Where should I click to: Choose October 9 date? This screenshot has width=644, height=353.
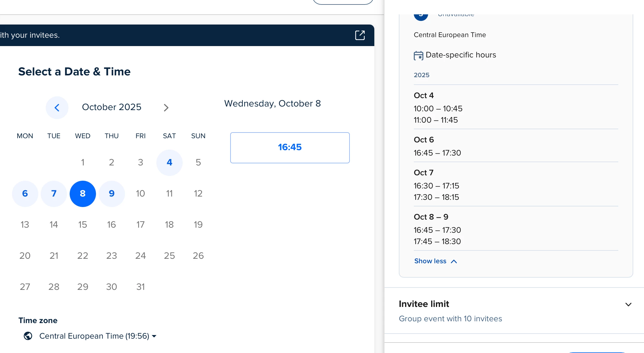(x=112, y=194)
